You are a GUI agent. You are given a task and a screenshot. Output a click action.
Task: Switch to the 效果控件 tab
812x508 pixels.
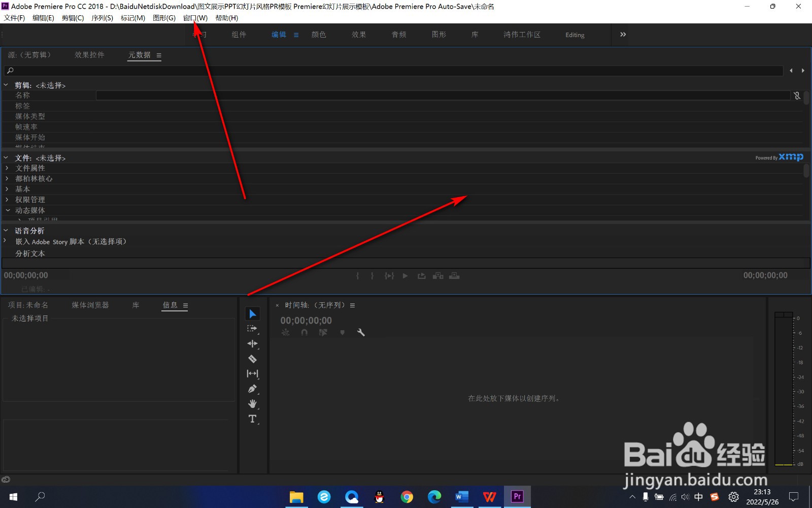pyautogui.click(x=89, y=55)
